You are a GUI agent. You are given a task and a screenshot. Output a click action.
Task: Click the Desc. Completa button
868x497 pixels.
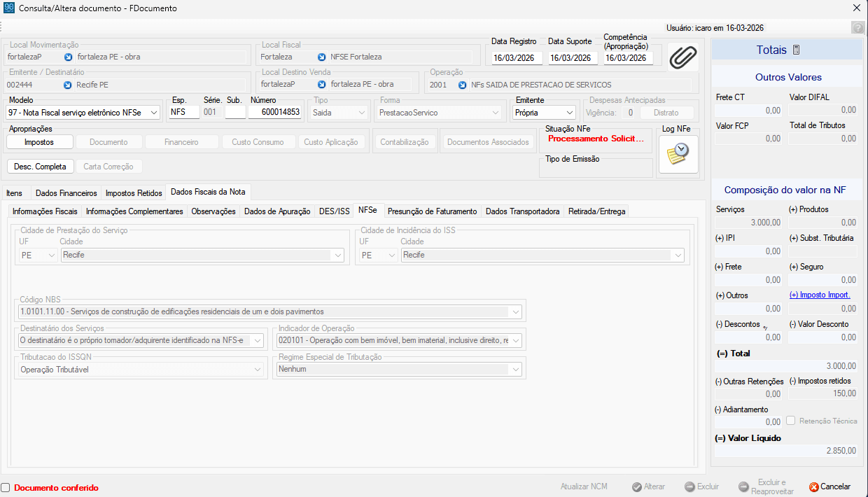pyautogui.click(x=40, y=167)
